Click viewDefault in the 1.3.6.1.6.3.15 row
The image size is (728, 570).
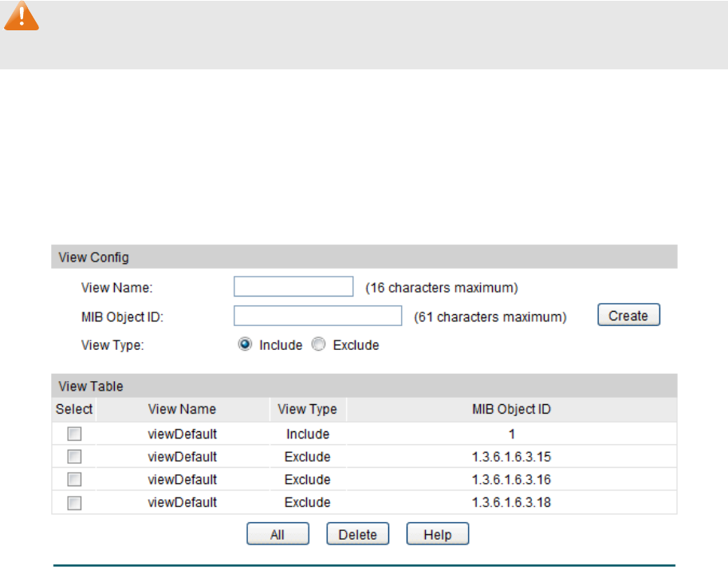(182, 457)
